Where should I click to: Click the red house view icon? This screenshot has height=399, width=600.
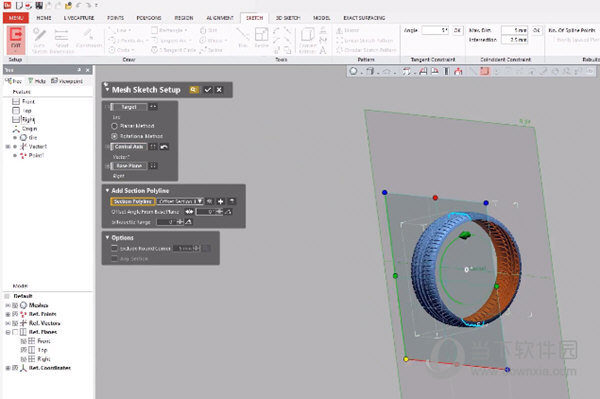pos(458,71)
